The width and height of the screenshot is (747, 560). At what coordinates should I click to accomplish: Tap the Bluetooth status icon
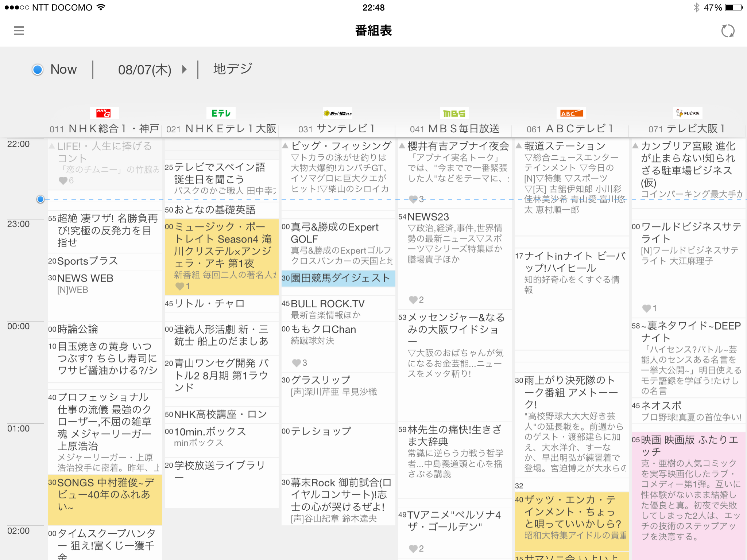pos(696,8)
